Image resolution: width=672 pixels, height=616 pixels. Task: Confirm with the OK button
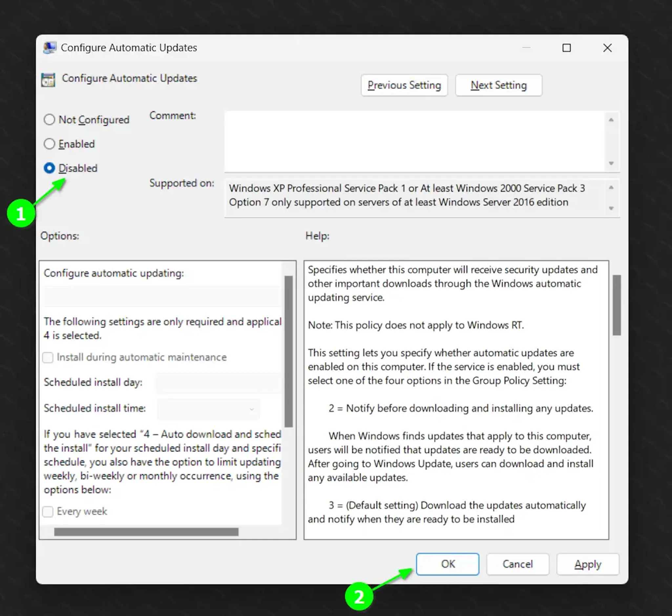(448, 564)
